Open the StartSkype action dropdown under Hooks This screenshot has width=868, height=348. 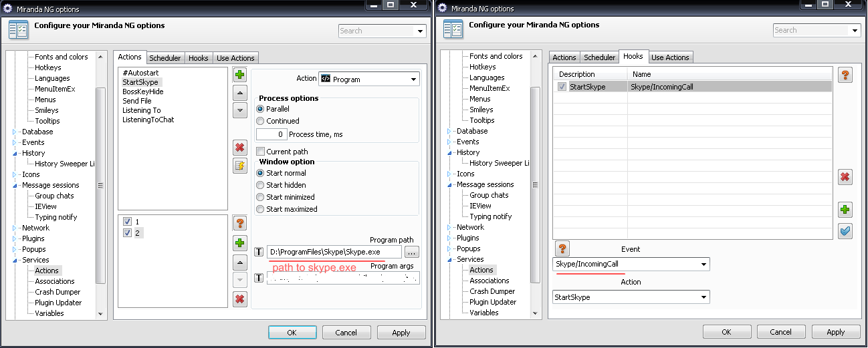coord(631,297)
